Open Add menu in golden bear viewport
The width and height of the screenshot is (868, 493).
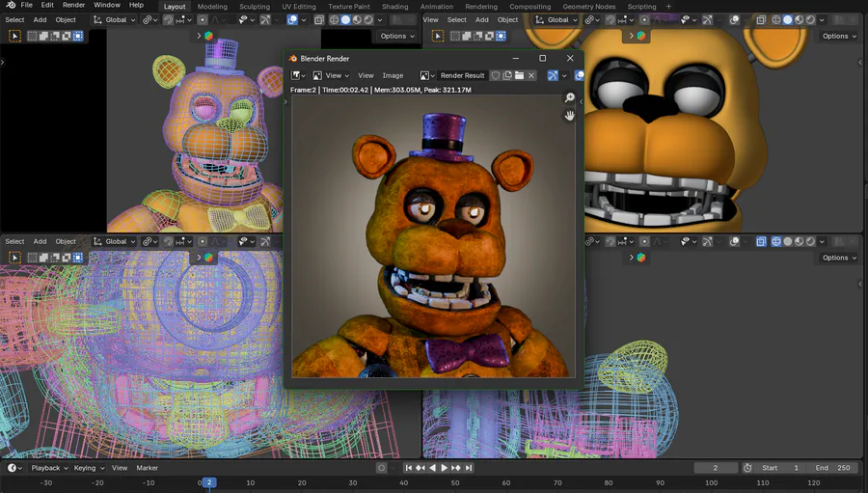[x=482, y=20]
